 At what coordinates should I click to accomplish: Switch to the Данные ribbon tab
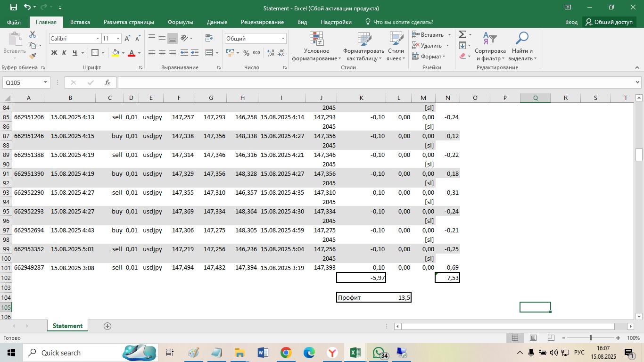(x=217, y=22)
